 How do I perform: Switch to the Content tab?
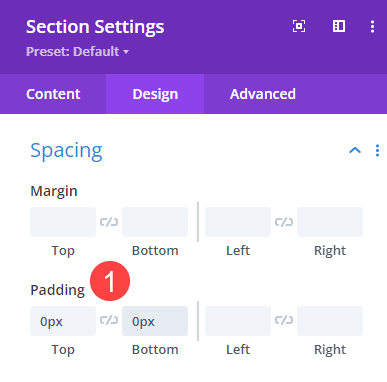[53, 94]
